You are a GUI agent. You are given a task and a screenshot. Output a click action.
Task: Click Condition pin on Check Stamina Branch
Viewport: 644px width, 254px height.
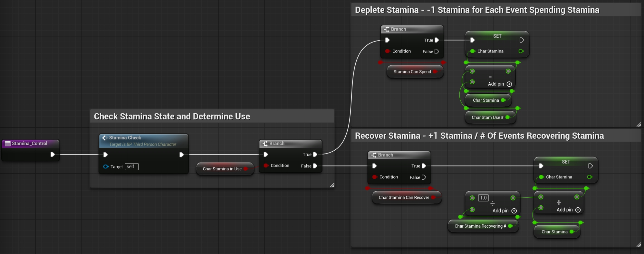[266, 165]
